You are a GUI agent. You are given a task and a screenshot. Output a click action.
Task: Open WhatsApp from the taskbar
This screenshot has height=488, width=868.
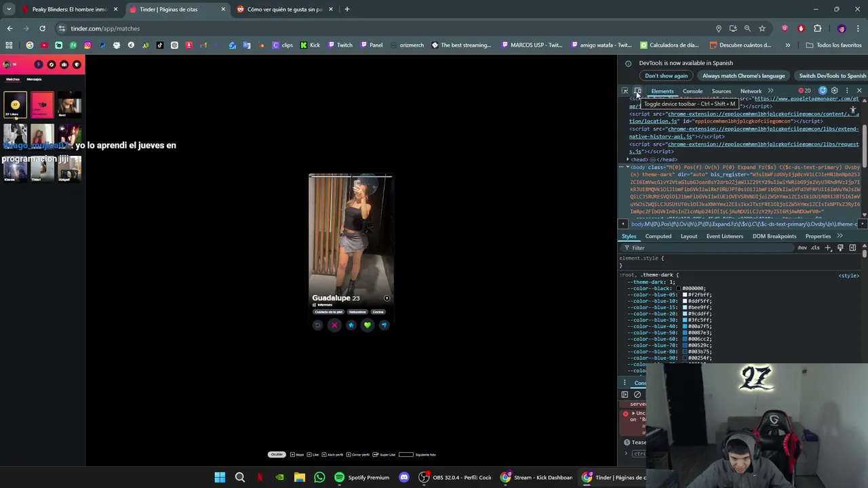coord(319,477)
